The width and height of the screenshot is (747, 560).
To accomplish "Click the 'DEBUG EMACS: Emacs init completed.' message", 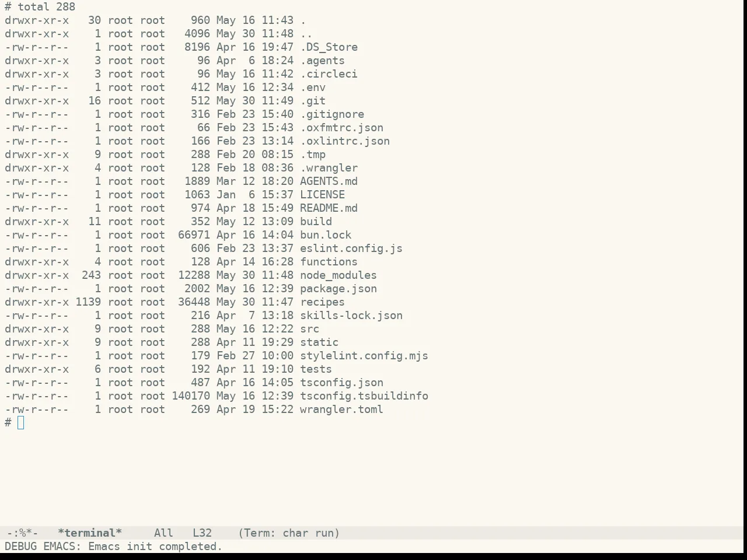I will [114, 547].
